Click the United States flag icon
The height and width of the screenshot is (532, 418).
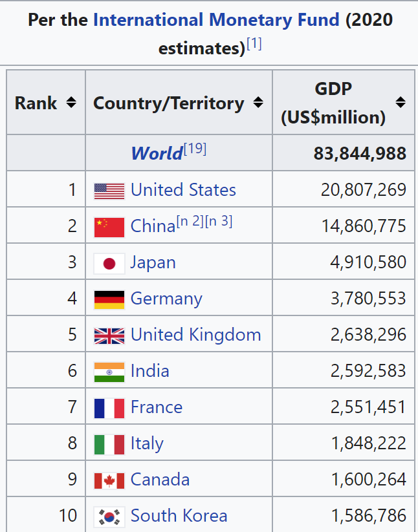pyautogui.click(x=109, y=190)
